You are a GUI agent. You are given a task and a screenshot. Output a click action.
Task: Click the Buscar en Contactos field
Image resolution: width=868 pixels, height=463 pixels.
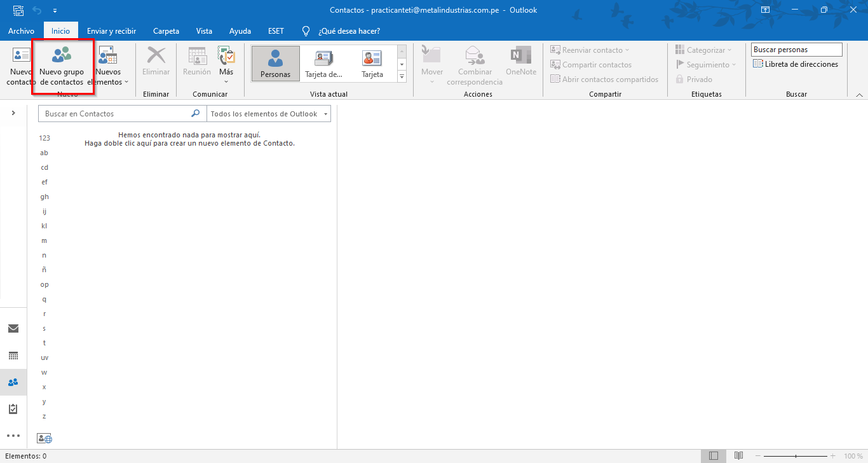point(114,114)
